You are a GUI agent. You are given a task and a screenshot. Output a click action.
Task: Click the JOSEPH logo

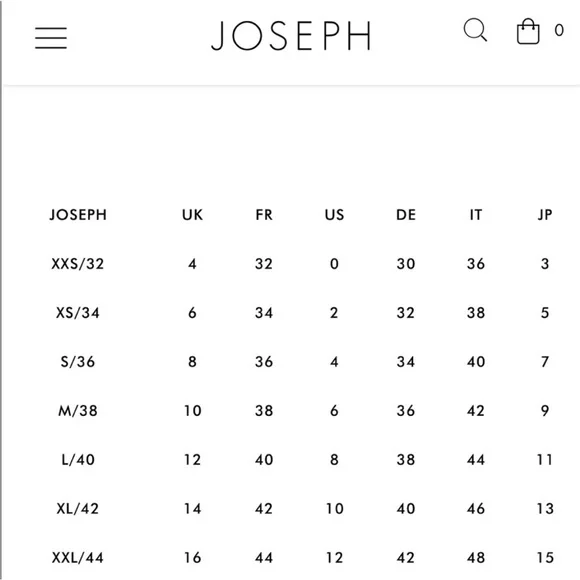[x=291, y=36]
